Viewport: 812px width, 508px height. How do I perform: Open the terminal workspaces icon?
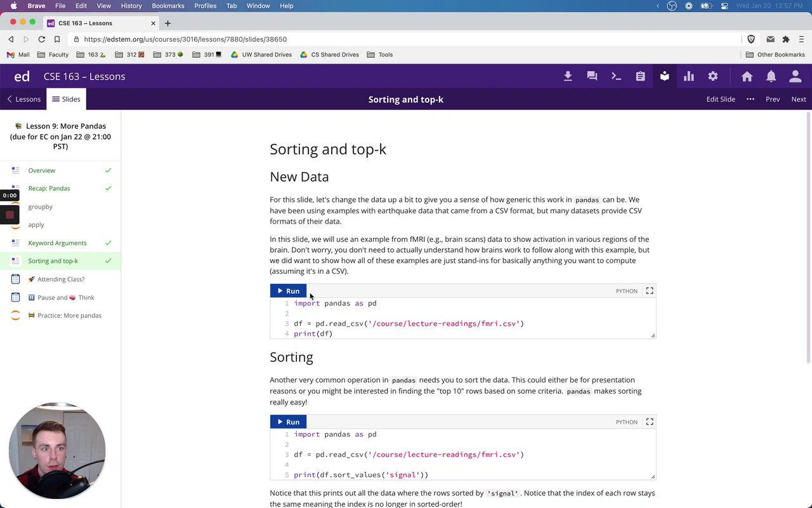[x=616, y=76]
